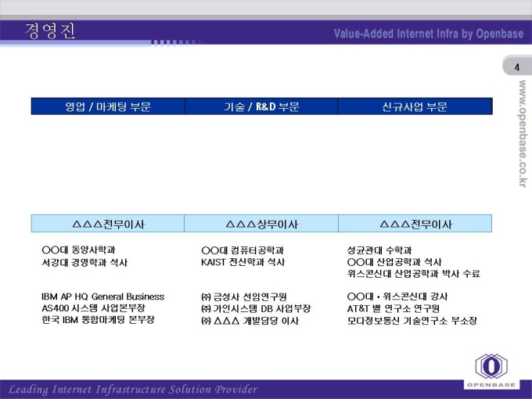Click the 성균관대 수학과 line

tap(379, 250)
